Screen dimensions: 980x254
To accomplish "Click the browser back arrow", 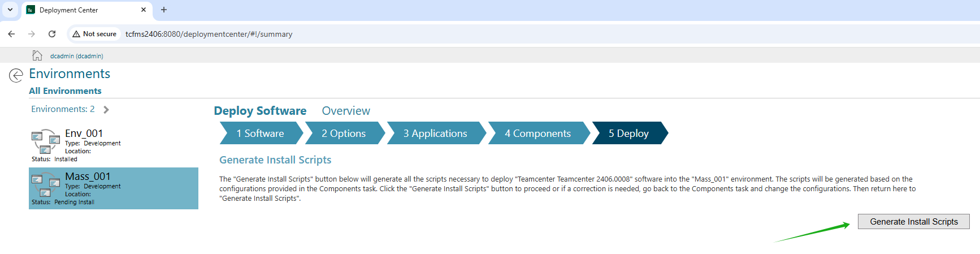I will point(11,34).
